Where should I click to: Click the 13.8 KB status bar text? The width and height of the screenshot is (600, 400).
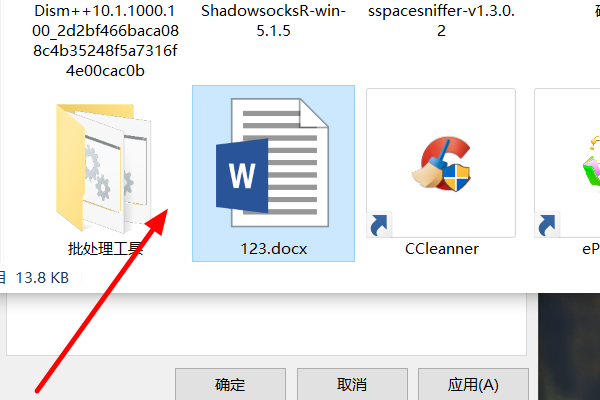42,278
